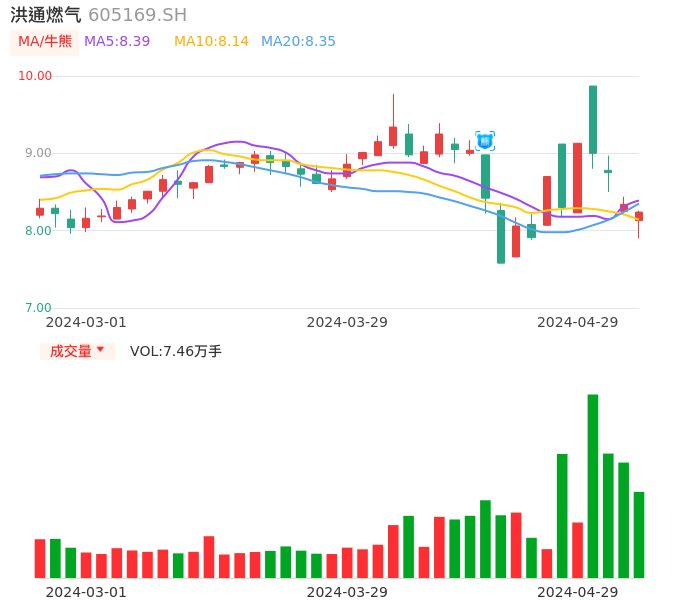The width and height of the screenshot is (686, 606).
Task: Click the 2024-04-29 date on price chart
Action: pos(578,322)
